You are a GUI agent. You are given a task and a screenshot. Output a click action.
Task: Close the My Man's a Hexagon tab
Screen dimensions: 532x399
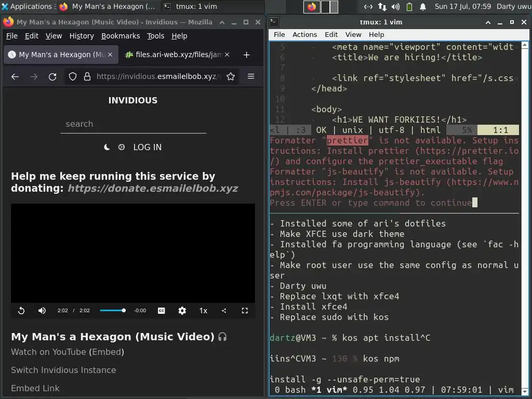coord(110,55)
